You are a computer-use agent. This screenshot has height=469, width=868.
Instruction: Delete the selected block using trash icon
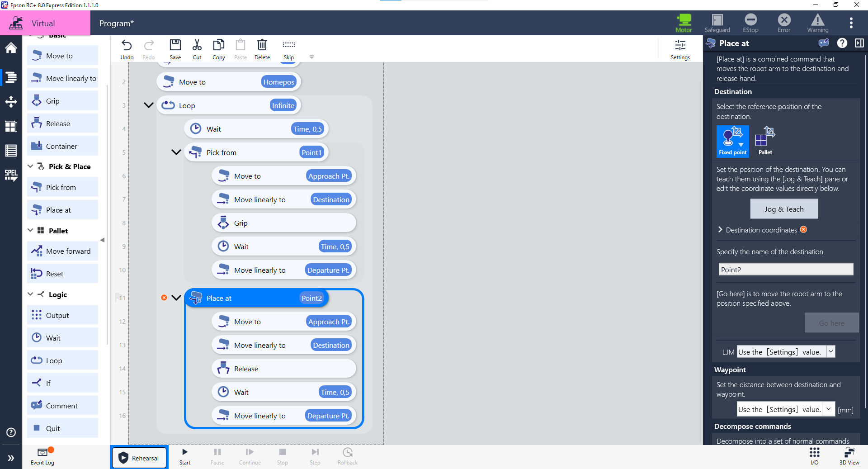pos(262,49)
